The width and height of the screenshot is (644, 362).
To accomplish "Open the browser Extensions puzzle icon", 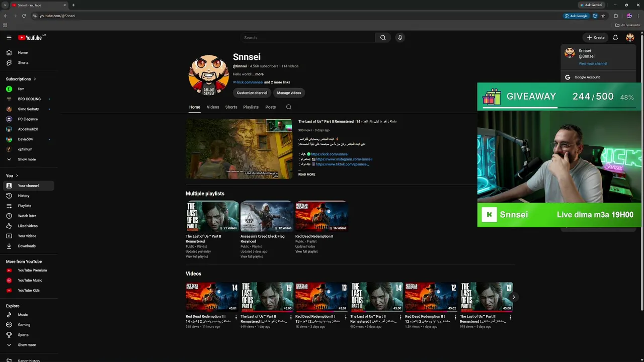I will pos(615,16).
